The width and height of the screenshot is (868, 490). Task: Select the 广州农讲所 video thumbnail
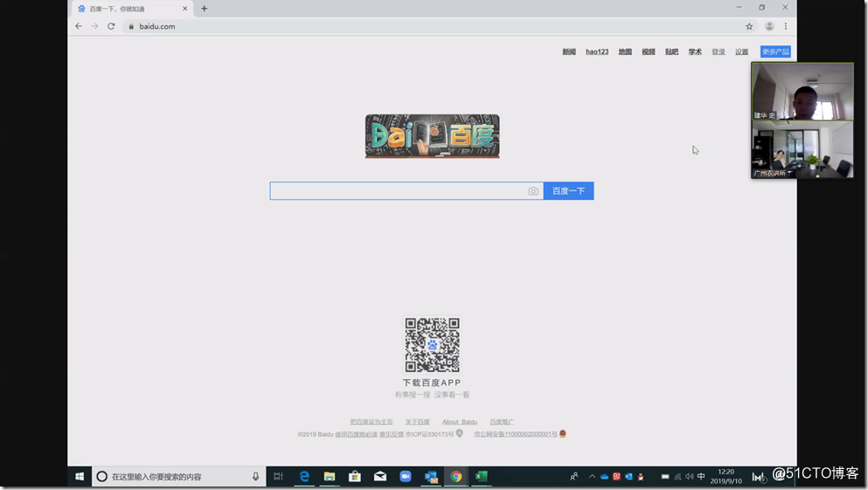802,149
